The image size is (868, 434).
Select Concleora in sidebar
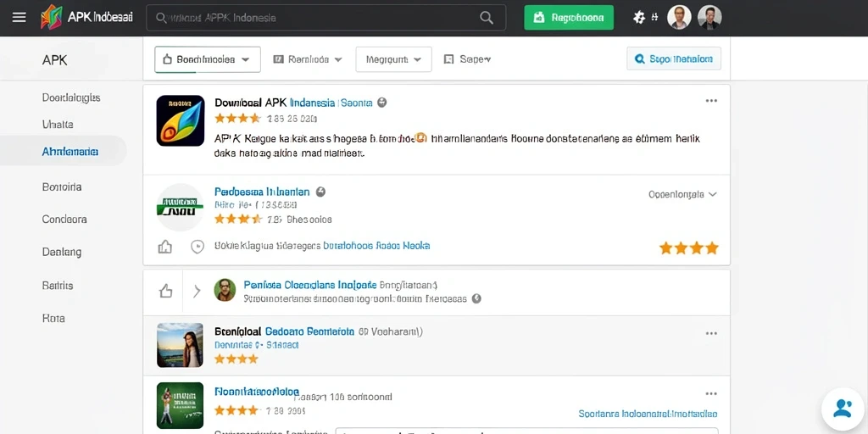[x=64, y=220]
